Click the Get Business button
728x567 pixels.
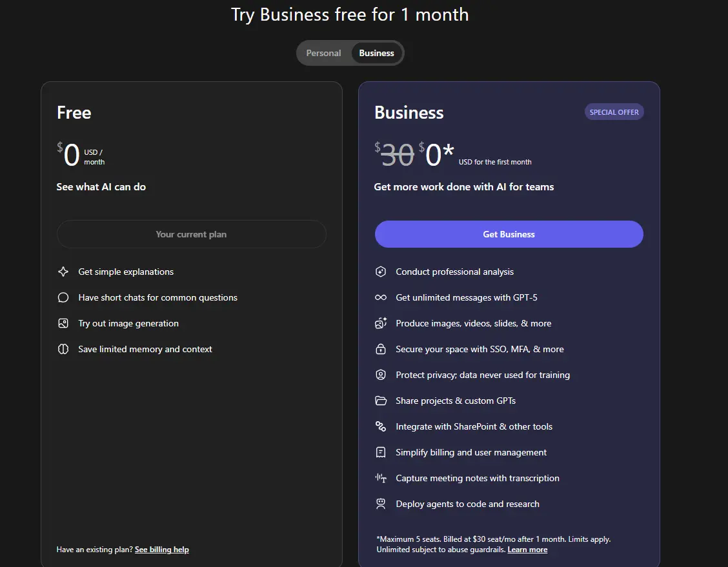(509, 234)
